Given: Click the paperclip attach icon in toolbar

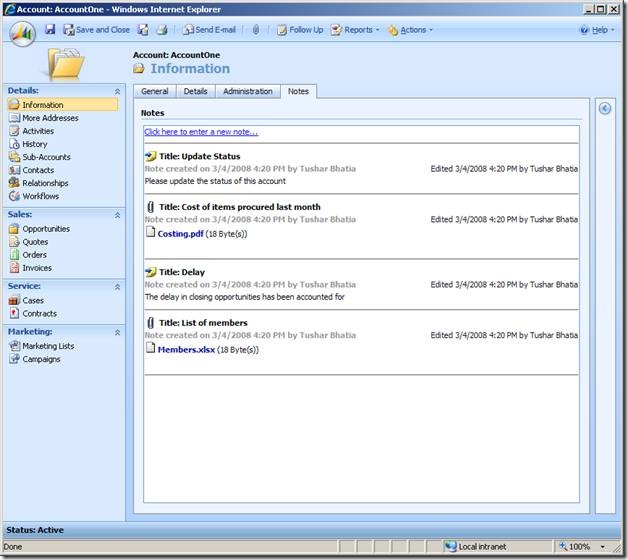Looking at the screenshot, I should tap(255, 30).
